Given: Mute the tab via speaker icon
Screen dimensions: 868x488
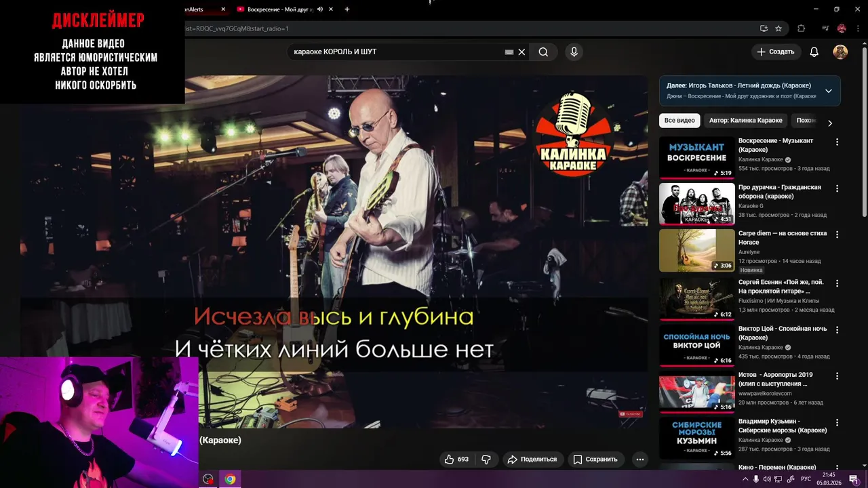Looking at the screenshot, I should pyautogui.click(x=320, y=9).
